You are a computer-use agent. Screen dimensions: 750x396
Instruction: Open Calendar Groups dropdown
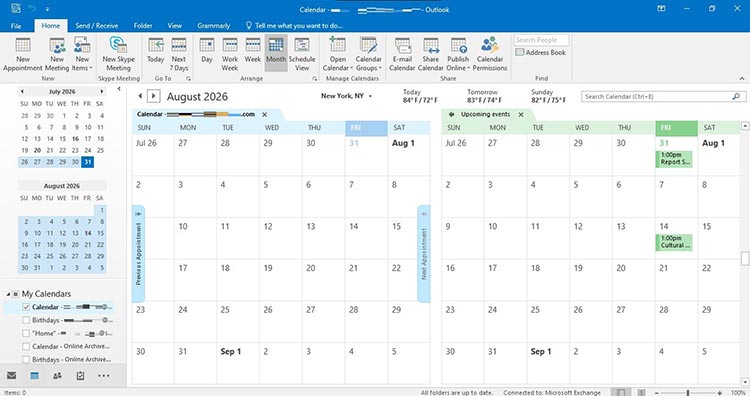(369, 54)
